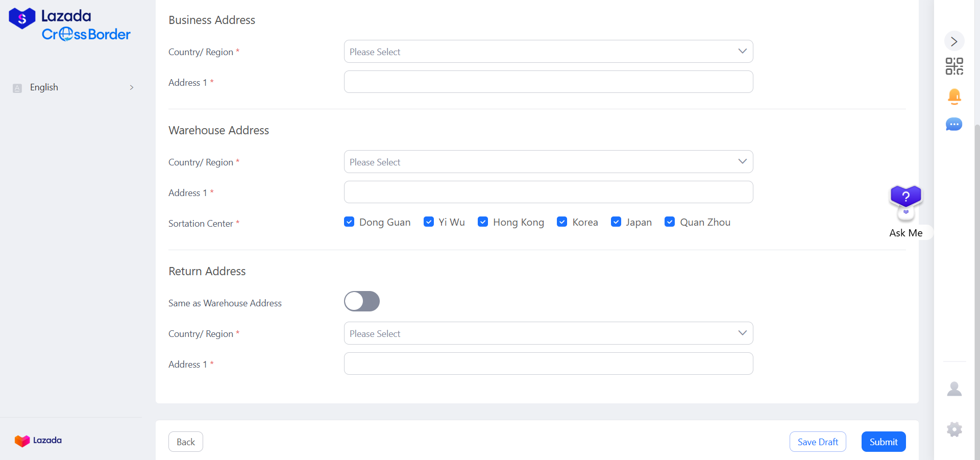980x460 pixels.
Task: Enable Same as Warehouse Address toggle
Action: tap(362, 301)
